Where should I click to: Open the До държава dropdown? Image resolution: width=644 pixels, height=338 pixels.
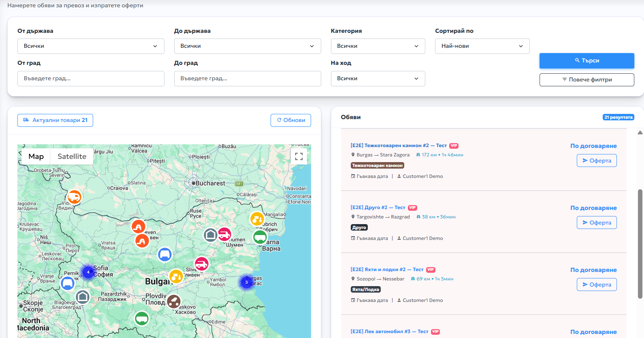click(247, 46)
